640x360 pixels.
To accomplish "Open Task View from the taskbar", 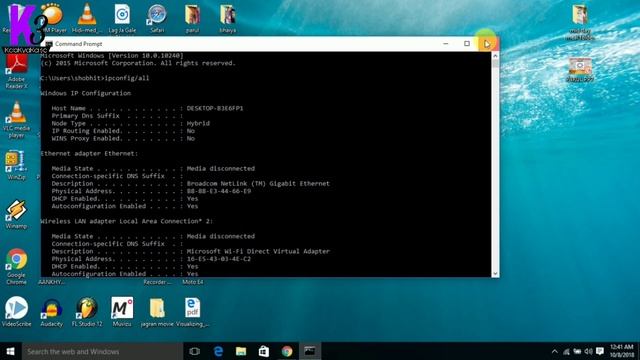I will pos(195,351).
